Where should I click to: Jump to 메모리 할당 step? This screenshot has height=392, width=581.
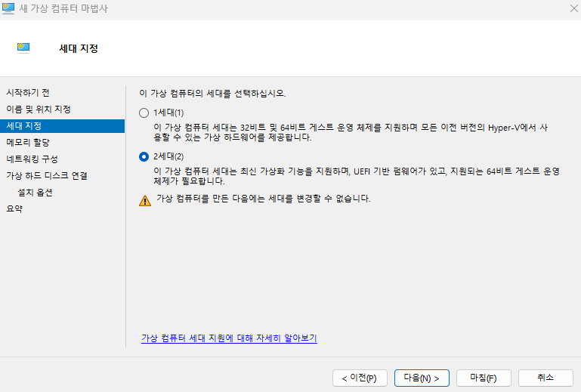tap(28, 142)
